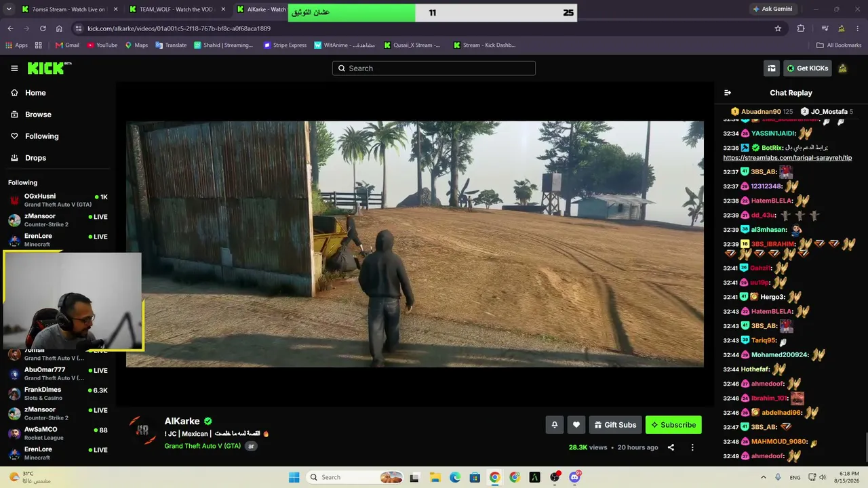
Task: Open File Explorer from the taskbar
Action: [x=435, y=477]
